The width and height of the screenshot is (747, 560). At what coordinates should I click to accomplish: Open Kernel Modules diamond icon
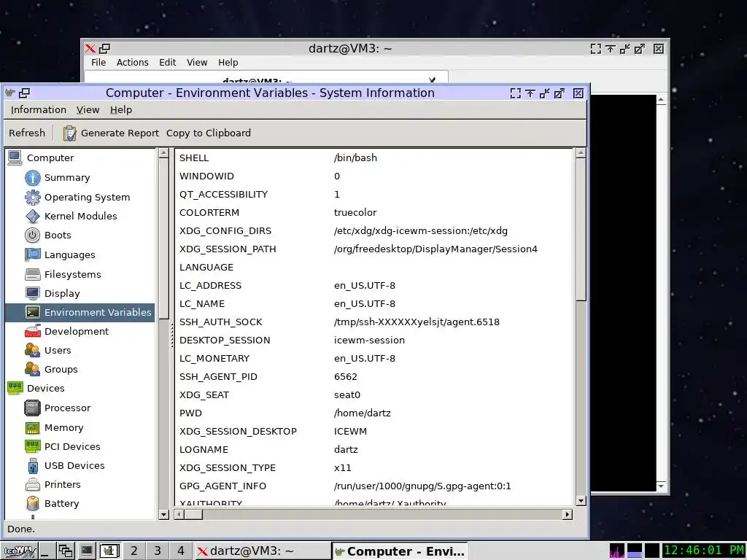point(32,216)
